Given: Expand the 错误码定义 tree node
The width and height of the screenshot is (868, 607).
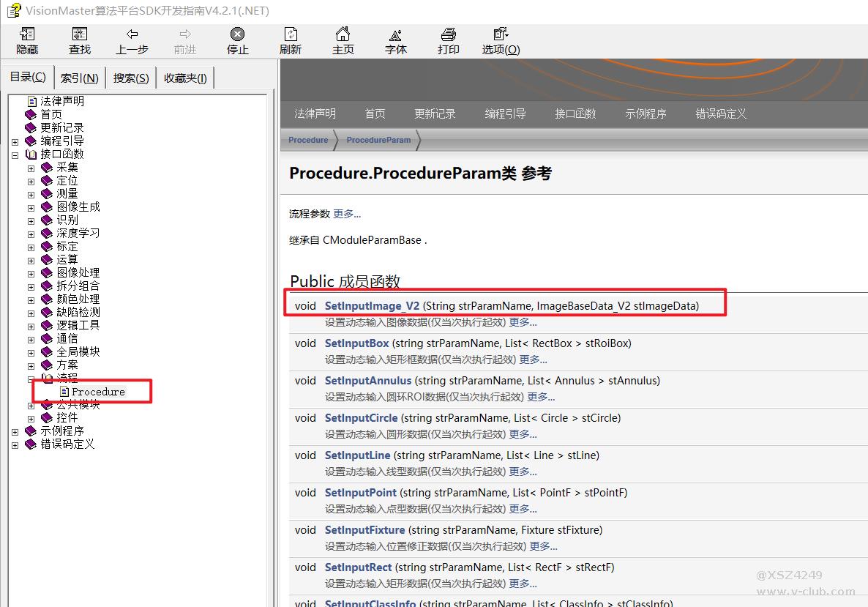Looking at the screenshot, I should (x=15, y=445).
